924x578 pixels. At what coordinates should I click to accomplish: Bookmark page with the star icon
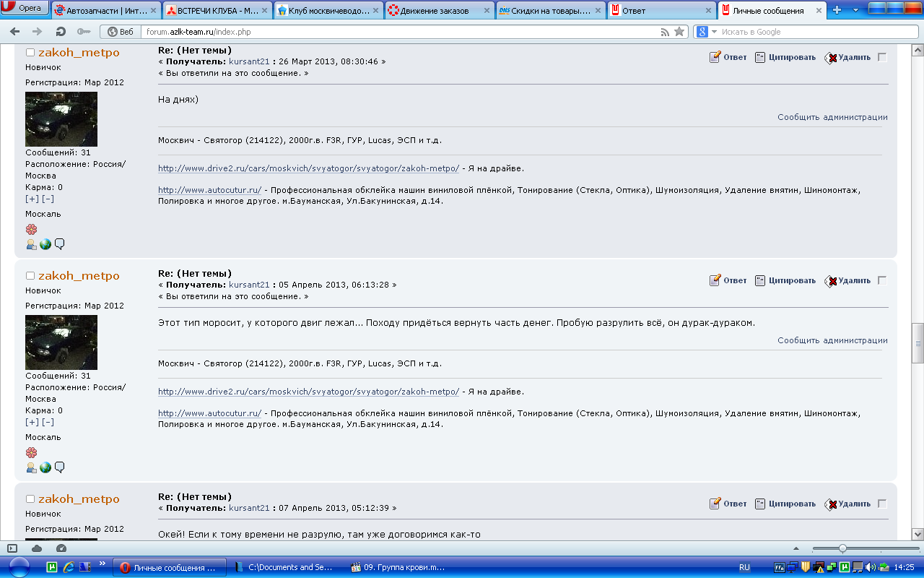(679, 32)
